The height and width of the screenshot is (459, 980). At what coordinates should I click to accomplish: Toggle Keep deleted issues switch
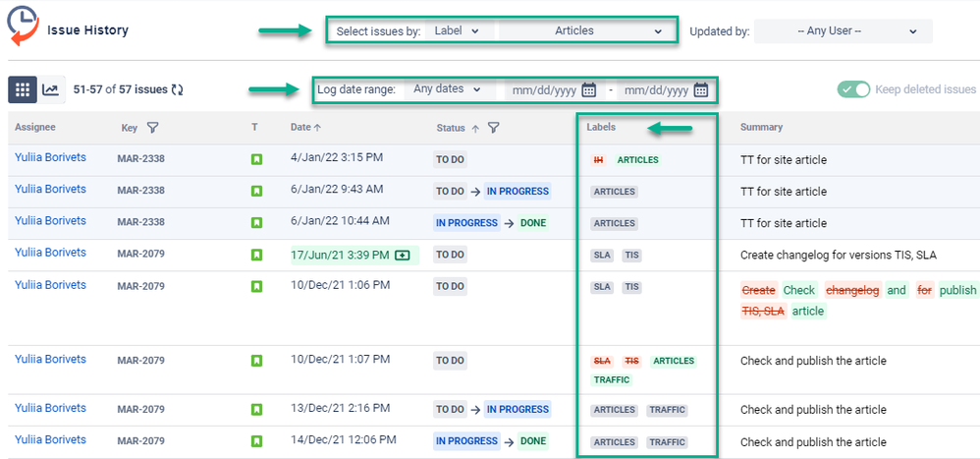[853, 89]
